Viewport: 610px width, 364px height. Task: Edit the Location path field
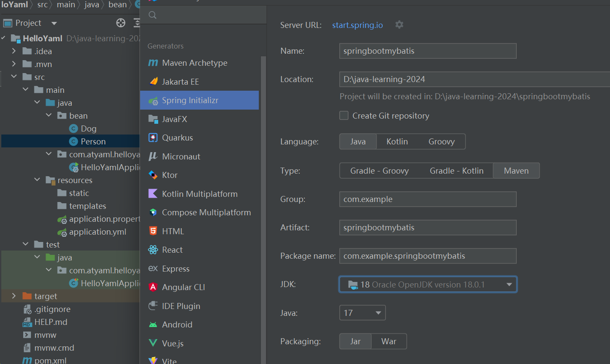coord(475,79)
